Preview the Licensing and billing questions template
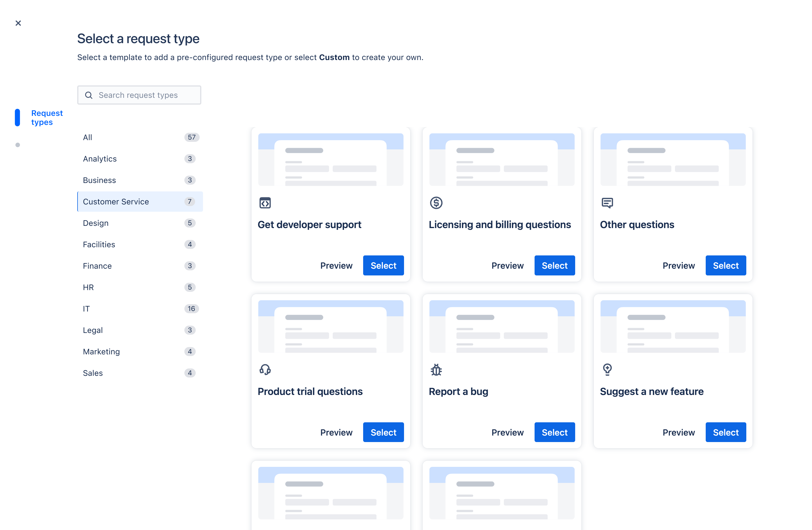 click(x=507, y=265)
